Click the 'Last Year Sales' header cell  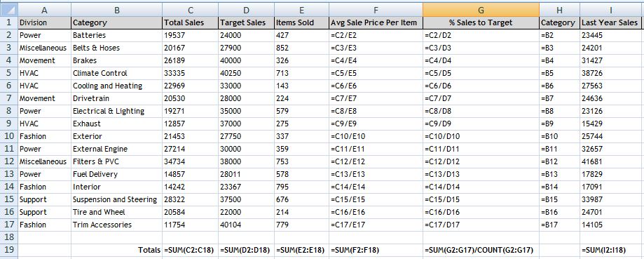(612, 22)
